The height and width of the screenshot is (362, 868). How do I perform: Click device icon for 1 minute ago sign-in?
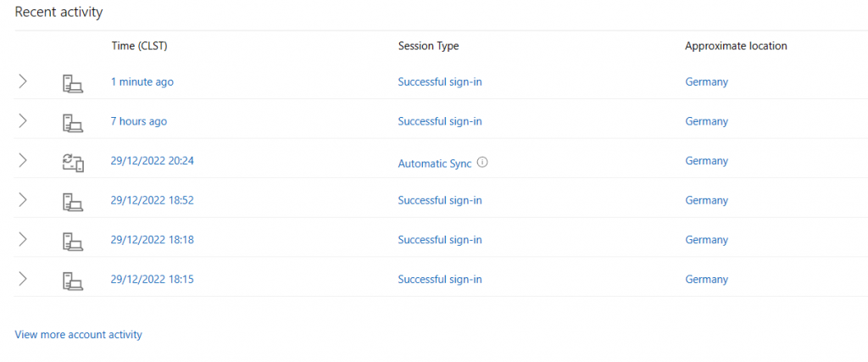click(72, 84)
